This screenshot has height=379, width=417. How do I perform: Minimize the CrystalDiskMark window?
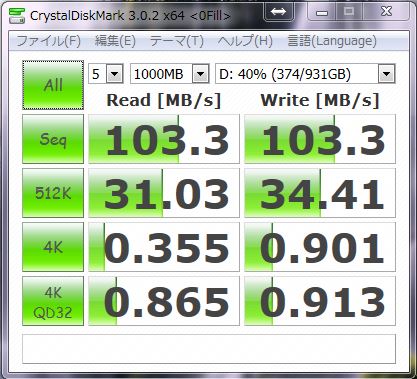pos(322,12)
